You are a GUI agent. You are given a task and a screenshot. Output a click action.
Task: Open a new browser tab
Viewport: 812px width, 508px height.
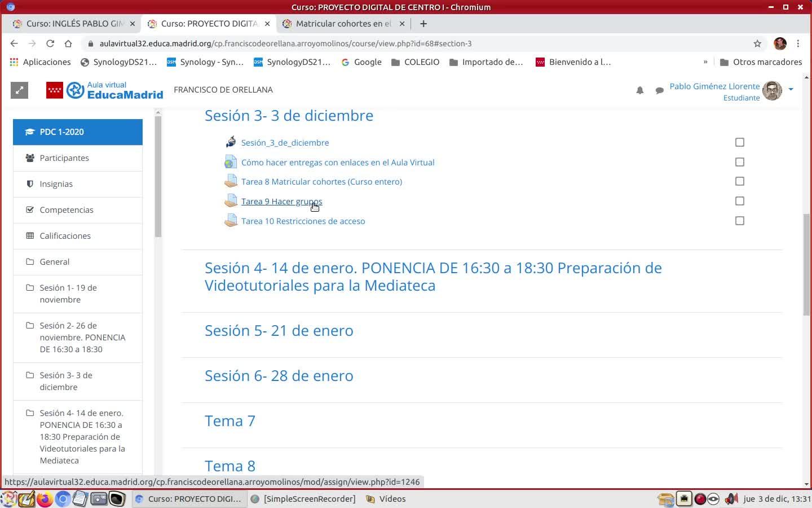pos(423,24)
